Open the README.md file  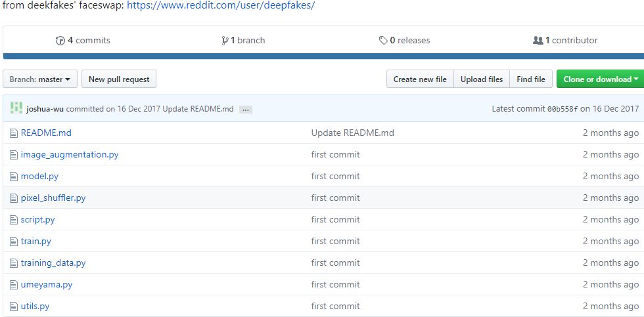tap(46, 133)
